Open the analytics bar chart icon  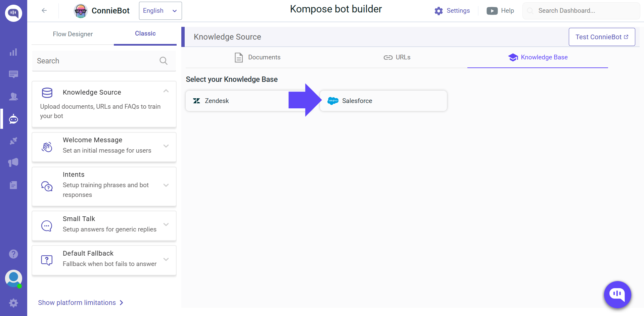[x=13, y=52]
